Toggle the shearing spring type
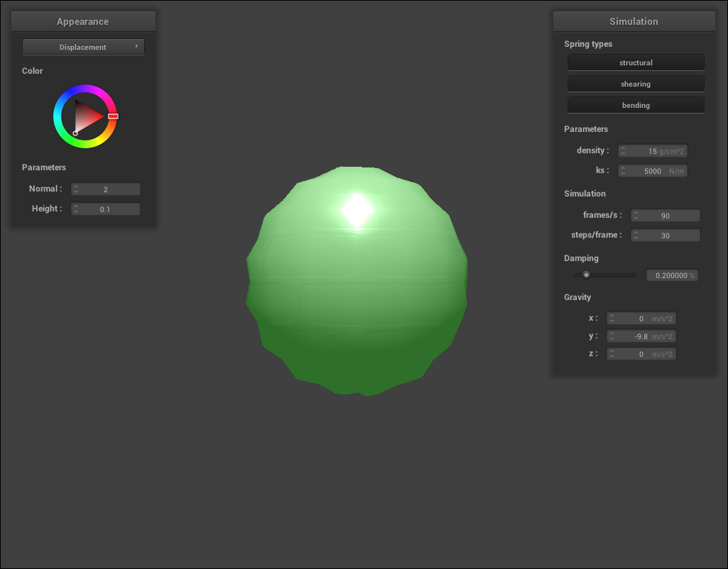Image resolution: width=728 pixels, height=569 pixels. (x=636, y=84)
